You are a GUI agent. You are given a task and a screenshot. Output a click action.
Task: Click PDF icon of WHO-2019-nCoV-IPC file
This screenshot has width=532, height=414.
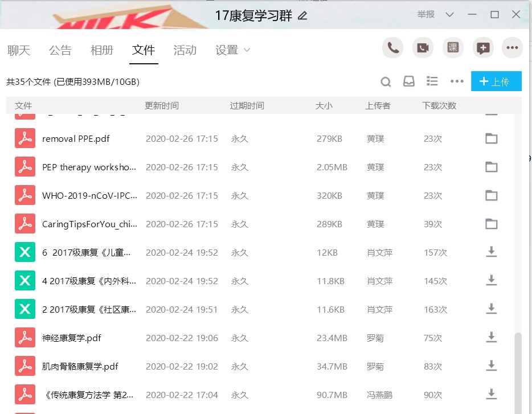pyautogui.click(x=24, y=195)
